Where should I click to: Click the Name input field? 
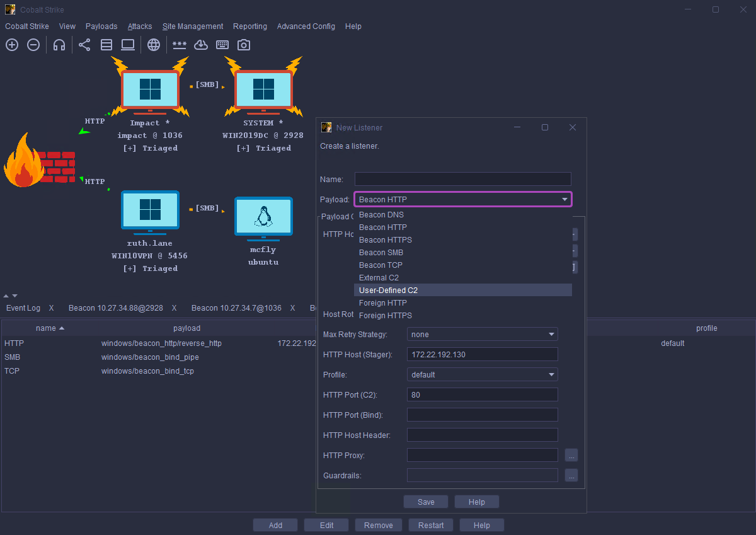click(x=462, y=180)
